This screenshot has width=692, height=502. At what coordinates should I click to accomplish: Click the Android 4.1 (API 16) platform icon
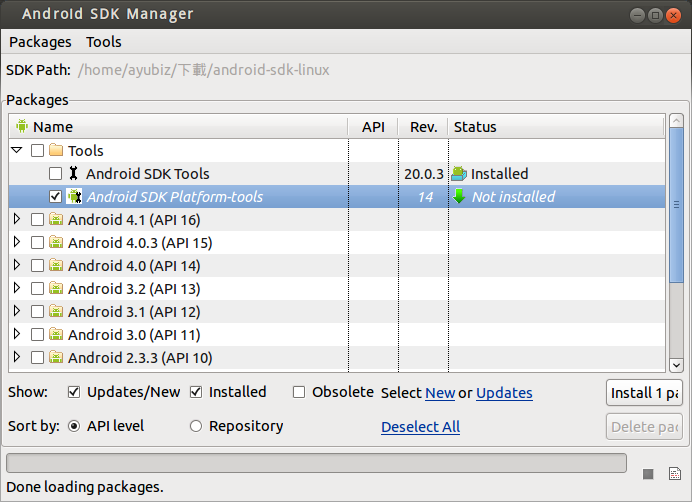pyautogui.click(x=56, y=220)
